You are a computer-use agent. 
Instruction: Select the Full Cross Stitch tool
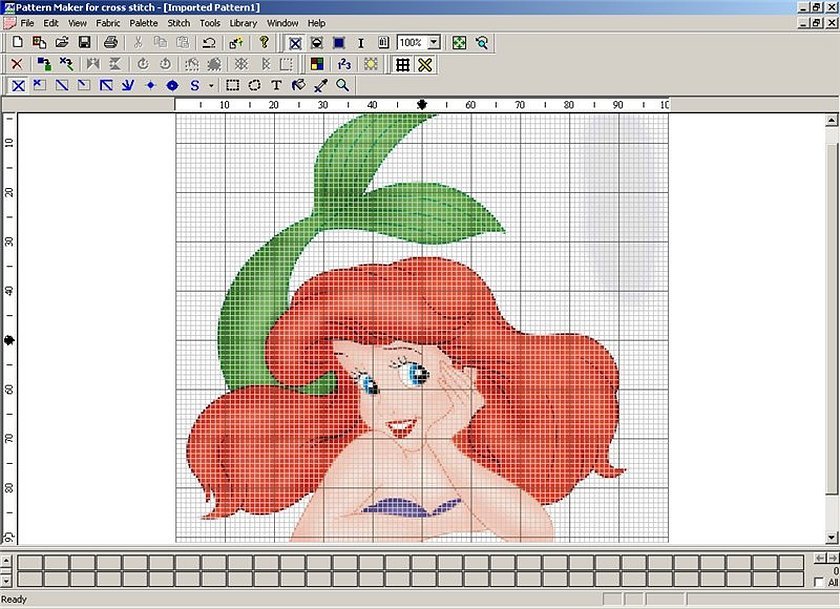coord(18,86)
